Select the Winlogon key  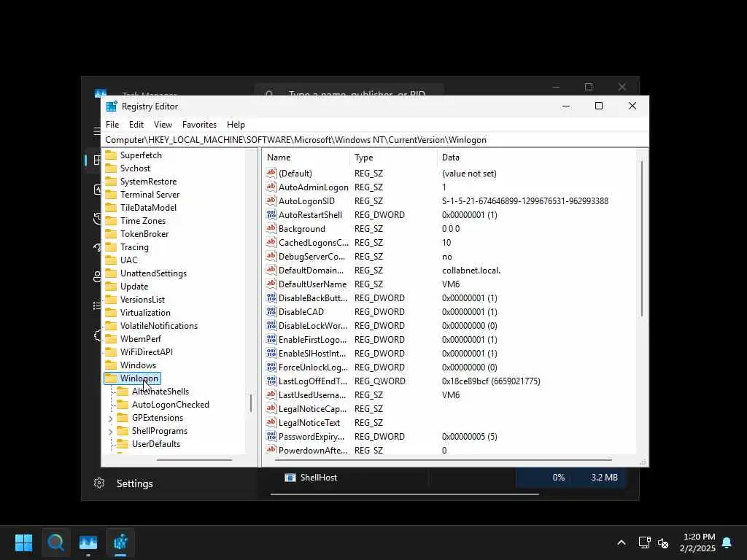tap(139, 378)
